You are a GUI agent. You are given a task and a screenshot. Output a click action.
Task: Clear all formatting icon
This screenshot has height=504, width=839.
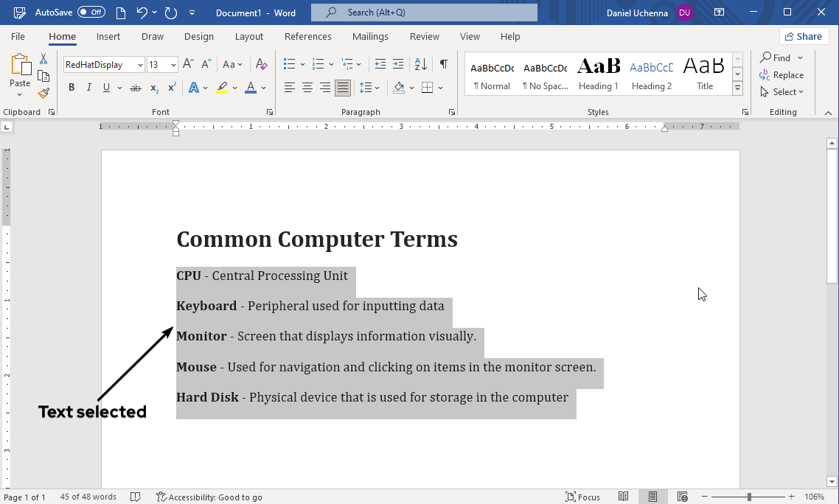pyautogui.click(x=261, y=64)
